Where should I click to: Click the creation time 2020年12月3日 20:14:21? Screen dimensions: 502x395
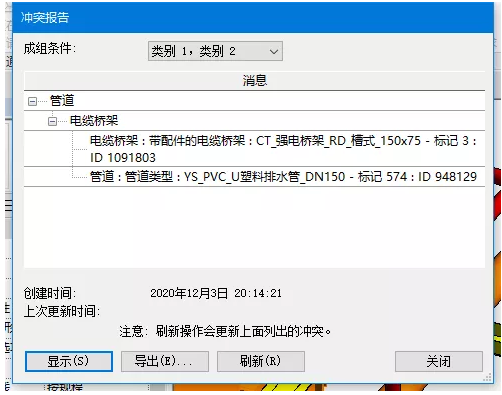tap(216, 293)
